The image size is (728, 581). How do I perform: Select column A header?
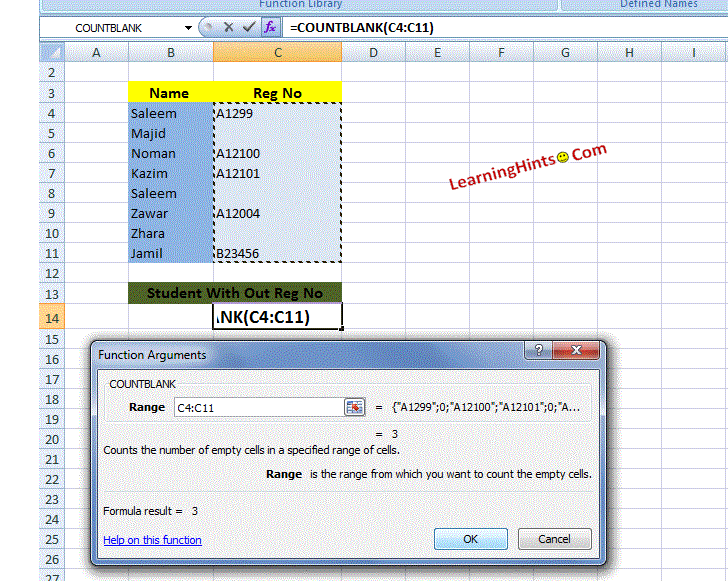point(96,52)
